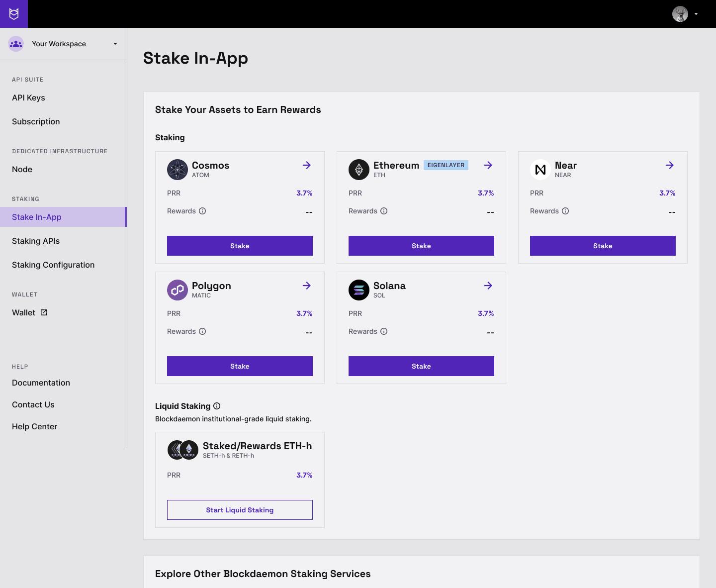Go to API Keys in sidebar

click(x=28, y=98)
